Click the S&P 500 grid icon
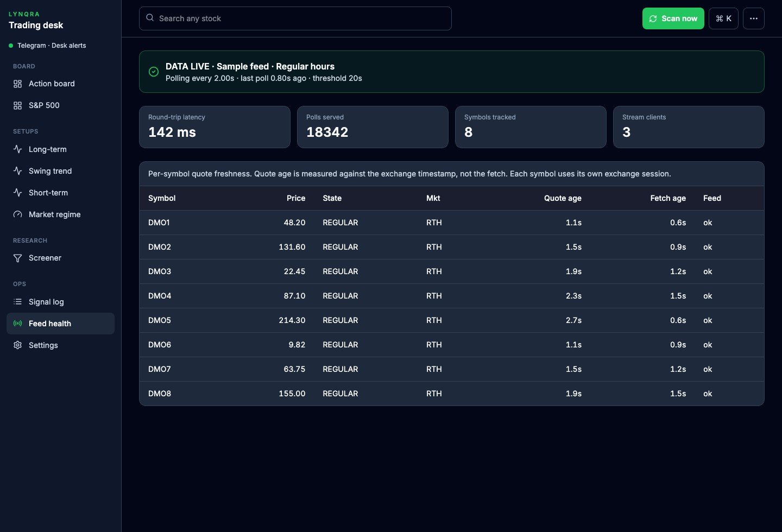The width and height of the screenshot is (782, 532). 17,105
